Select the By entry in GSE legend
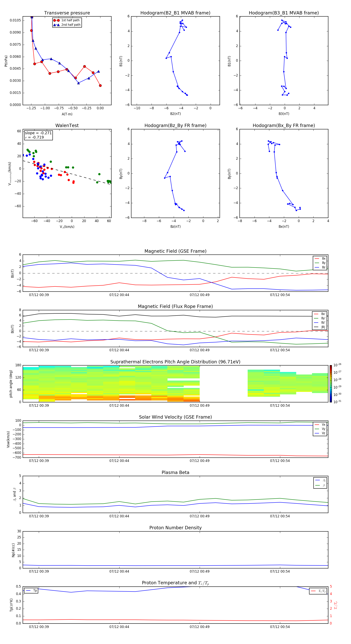 [320, 263]
